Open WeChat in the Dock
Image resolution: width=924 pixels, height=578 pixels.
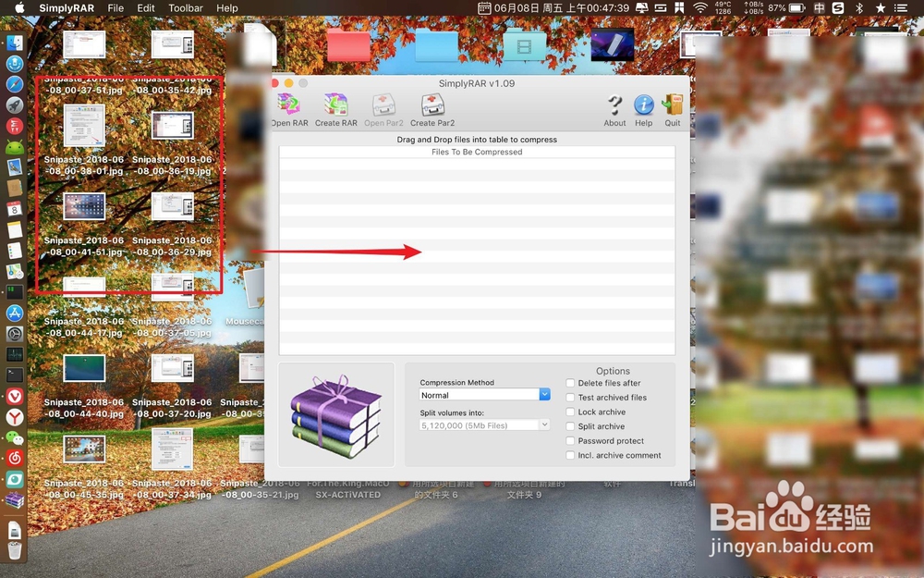coord(15,437)
